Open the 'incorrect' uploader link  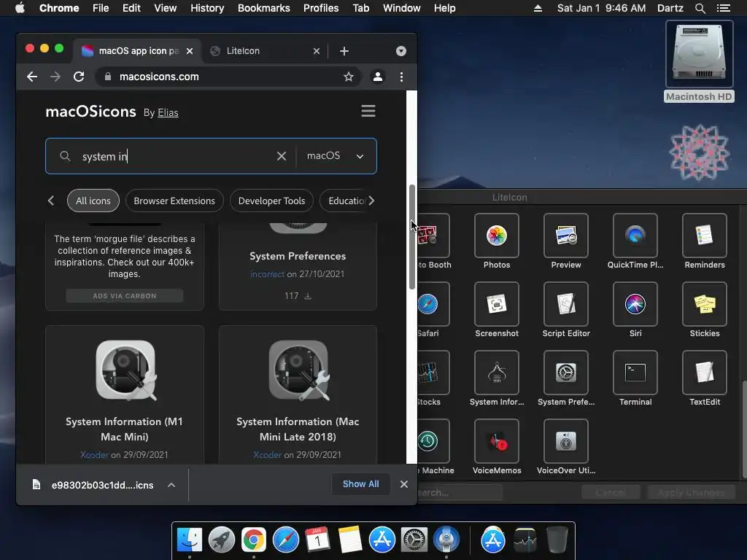tap(267, 274)
